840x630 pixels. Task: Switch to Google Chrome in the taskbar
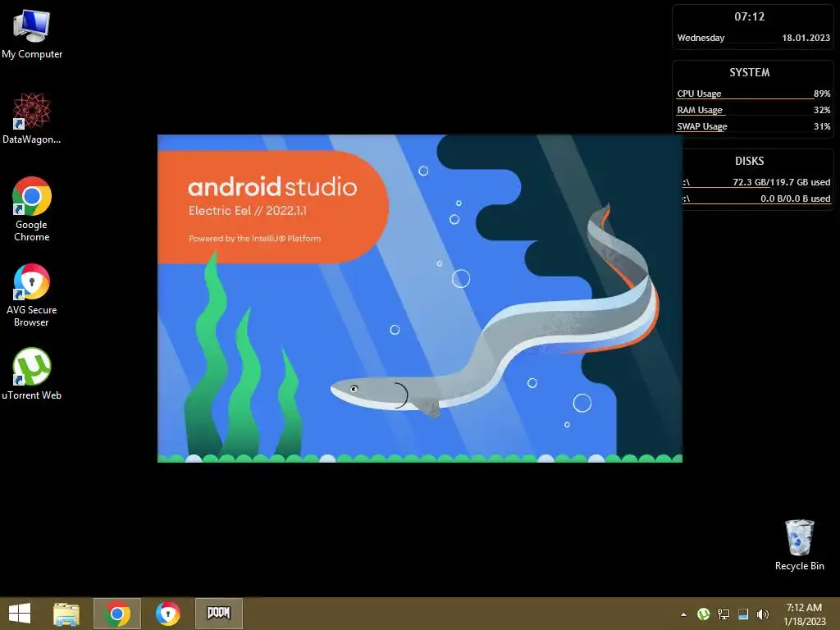117,614
